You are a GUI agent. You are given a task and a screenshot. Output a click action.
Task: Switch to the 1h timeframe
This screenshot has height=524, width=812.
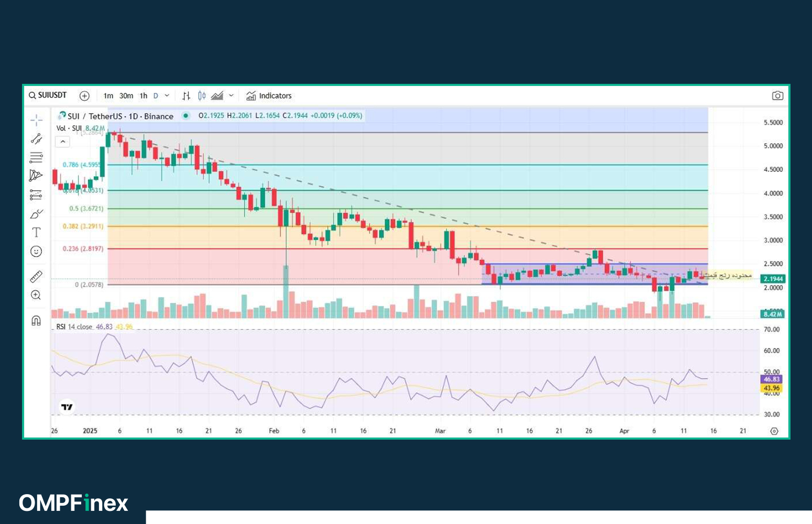point(144,95)
